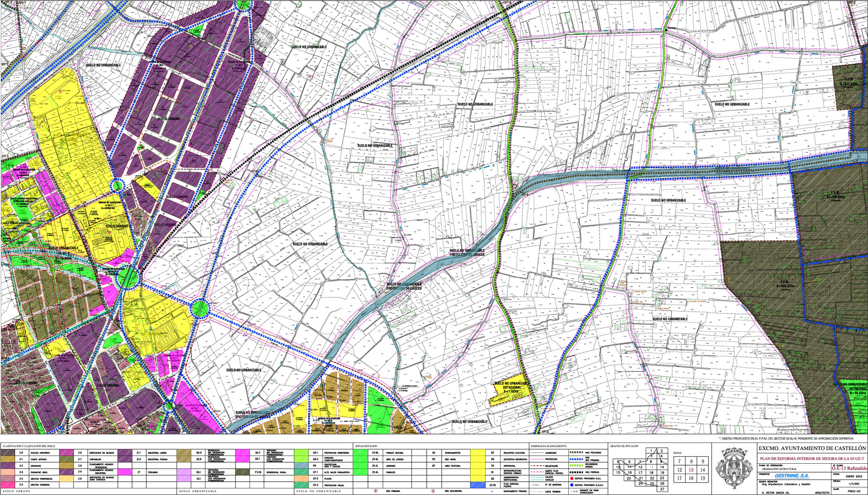Click the 'ZONAS DOTACION' legend heading
The width and height of the screenshot is (868, 495).
[x=366, y=446]
